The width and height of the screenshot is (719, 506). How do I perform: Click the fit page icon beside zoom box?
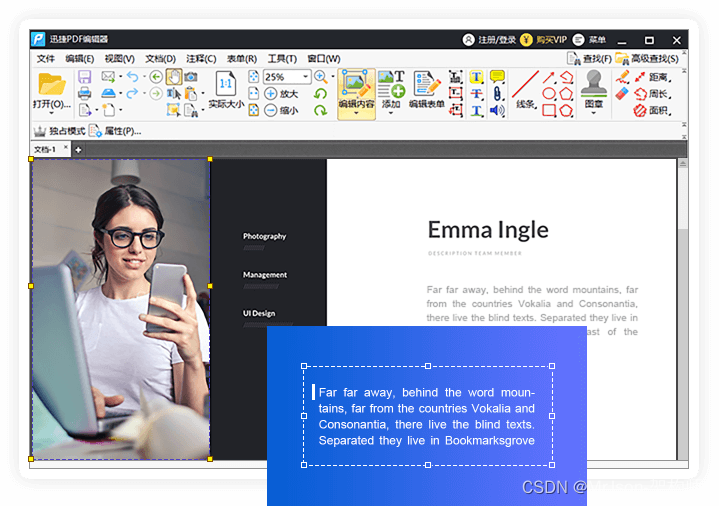(254, 77)
